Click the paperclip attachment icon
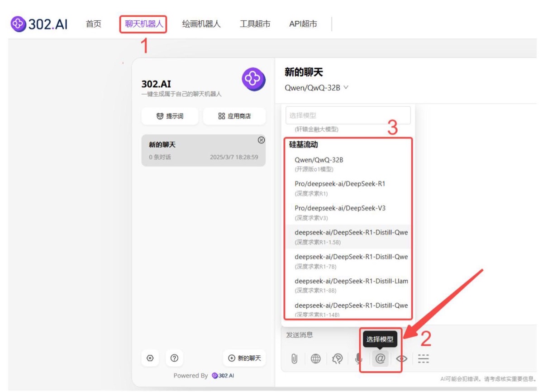 294,359
